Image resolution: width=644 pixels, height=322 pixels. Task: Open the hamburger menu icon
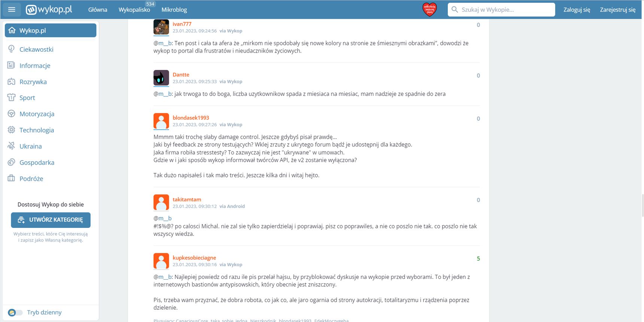[x=12, y=9]
